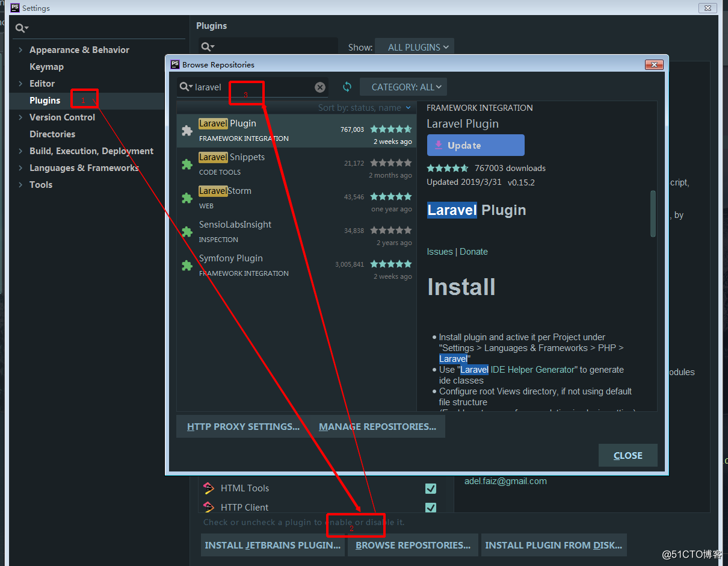This screenshot has width=728, height=566.
Task: Click the Browse Repositories title bar icon
Action: click(175, 64)
